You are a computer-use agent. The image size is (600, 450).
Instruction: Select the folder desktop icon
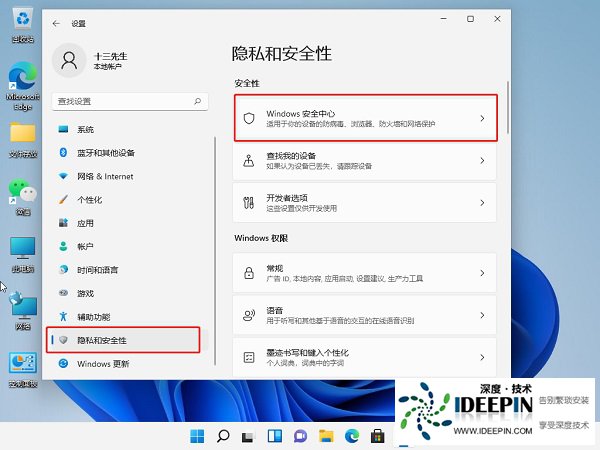23,140
